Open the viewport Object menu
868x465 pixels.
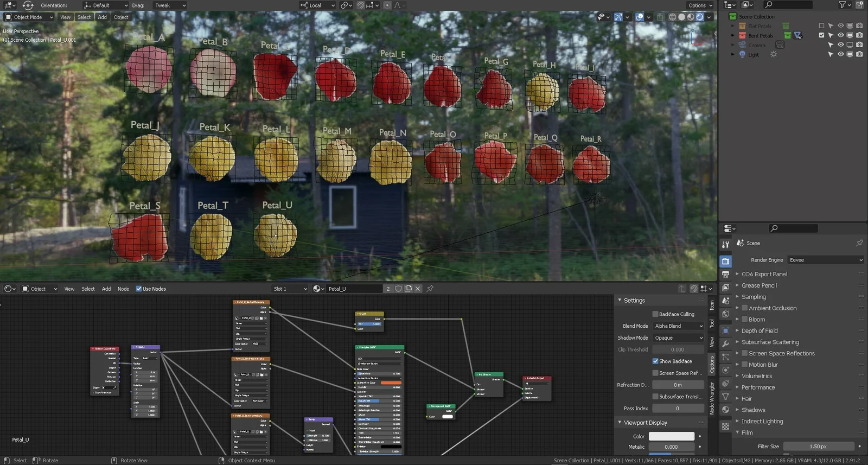pos(121,17)
